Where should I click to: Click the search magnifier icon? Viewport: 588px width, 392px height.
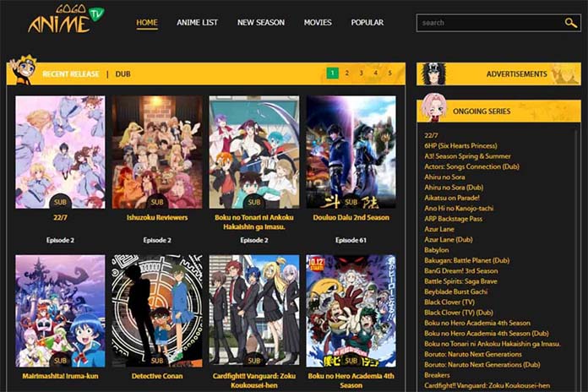click(570, 23)
